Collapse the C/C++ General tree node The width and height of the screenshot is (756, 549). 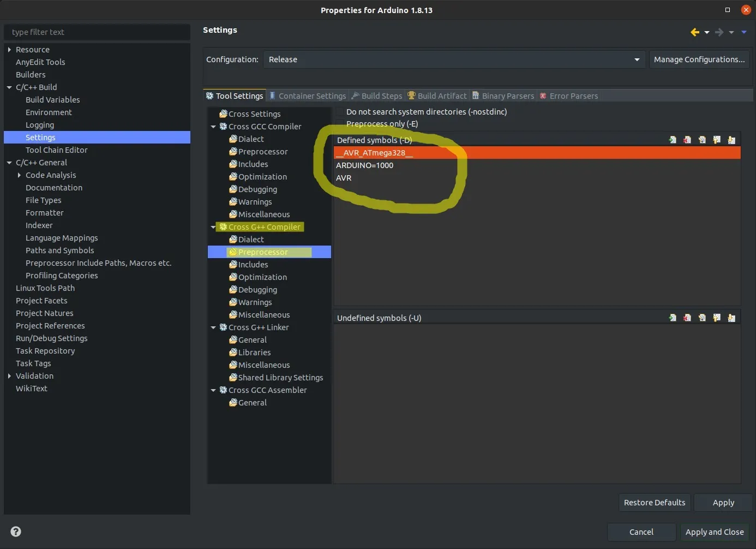coord(9,163)
